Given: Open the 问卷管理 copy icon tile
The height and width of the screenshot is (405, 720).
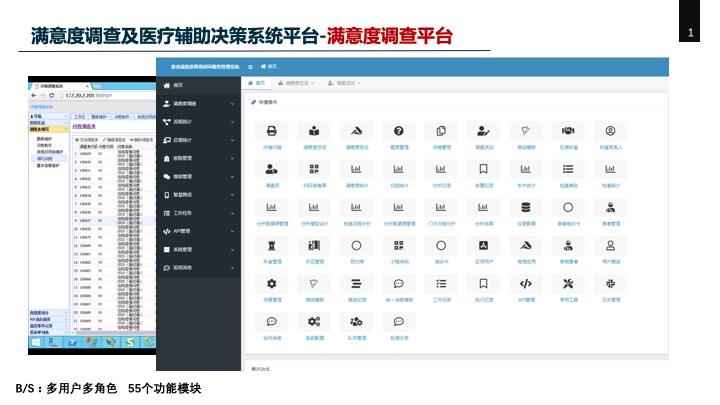Looking at the screenshot, I should (x=441, y=131).
